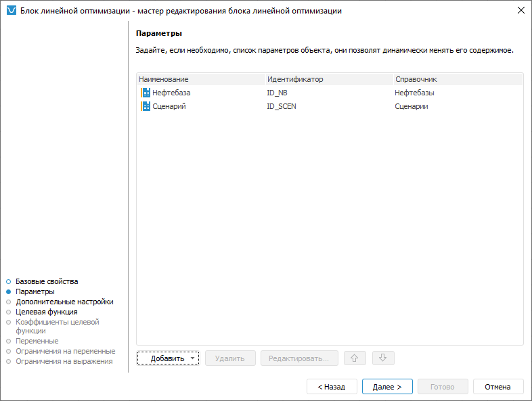This screenshot has width=532, height=401.
Task: Click the Сценарий parameter icon
Action: (146, 106)
